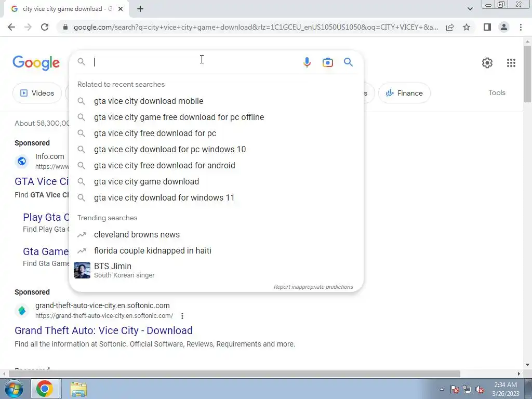
Task: Click the horizontal scrollbar thumb
Action: 234,374
